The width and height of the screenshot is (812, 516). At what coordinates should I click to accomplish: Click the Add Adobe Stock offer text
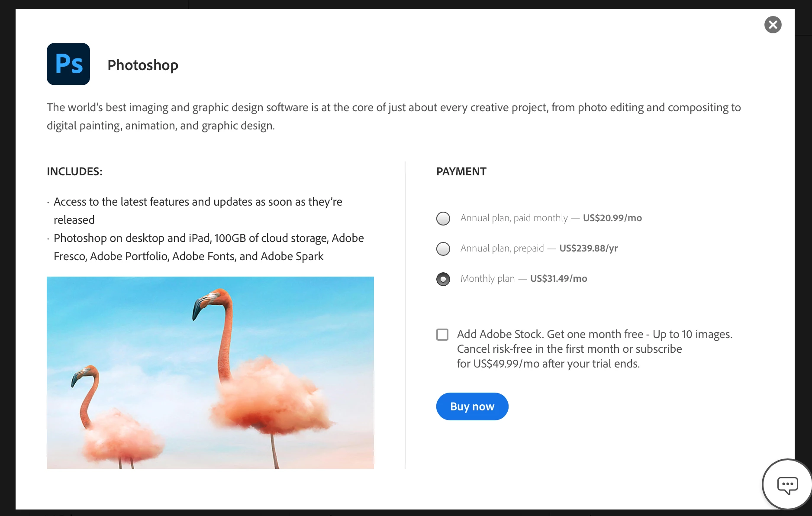pos(595,349)
